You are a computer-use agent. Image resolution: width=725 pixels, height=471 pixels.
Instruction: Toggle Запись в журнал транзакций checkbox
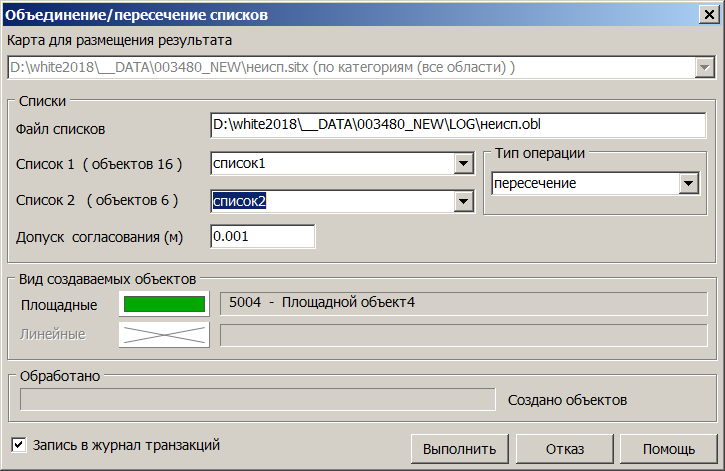19,444
